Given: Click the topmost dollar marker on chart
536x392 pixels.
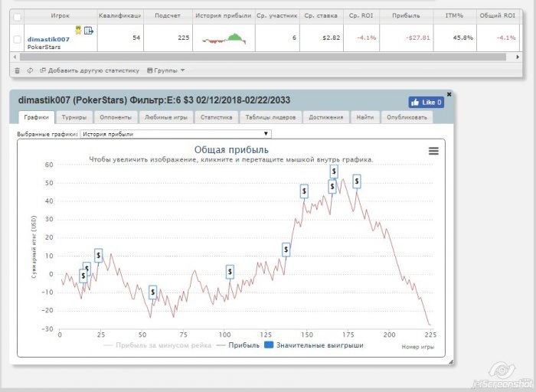Looking at the screenshot, I should pyautogui.click(x=334, y=170).
